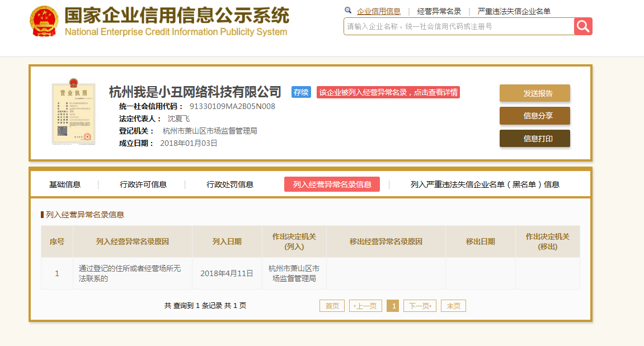Click the 列入经营异常名录原因 column header
This screenshot has width=644, height=346.
coord(132,241)
